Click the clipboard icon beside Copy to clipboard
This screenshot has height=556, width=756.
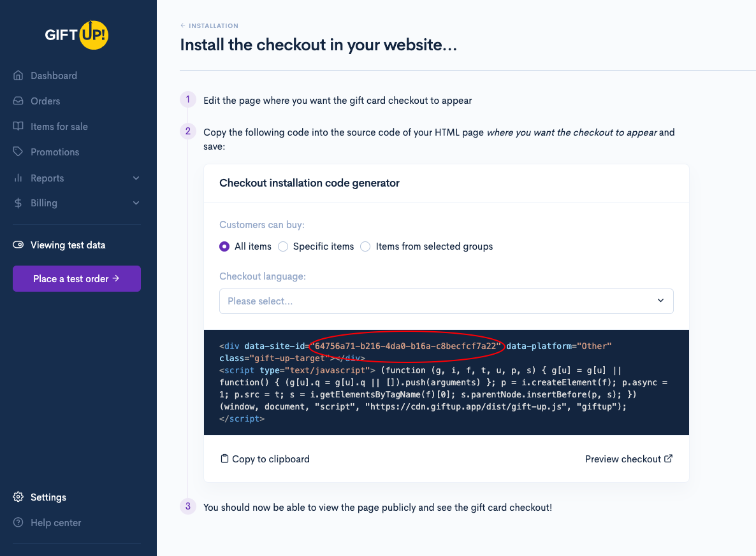[224, 458]
